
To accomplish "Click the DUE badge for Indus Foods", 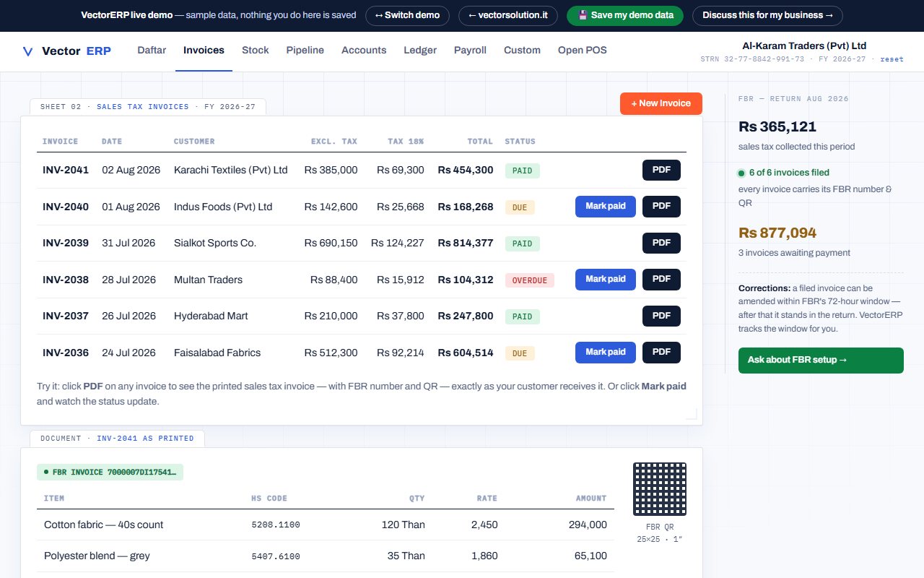I will click(520, 207).
